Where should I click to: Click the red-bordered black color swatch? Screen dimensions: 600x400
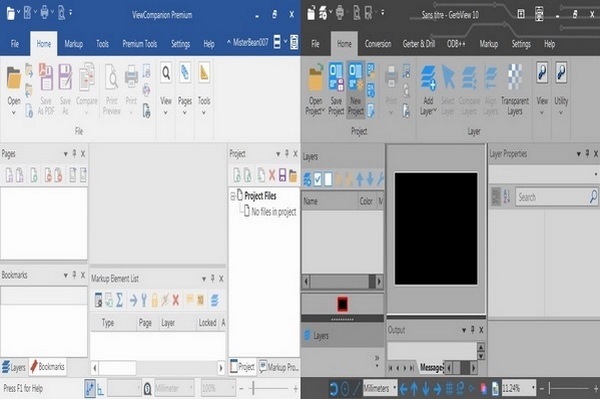pyautogui.click(x=342, y=304)
